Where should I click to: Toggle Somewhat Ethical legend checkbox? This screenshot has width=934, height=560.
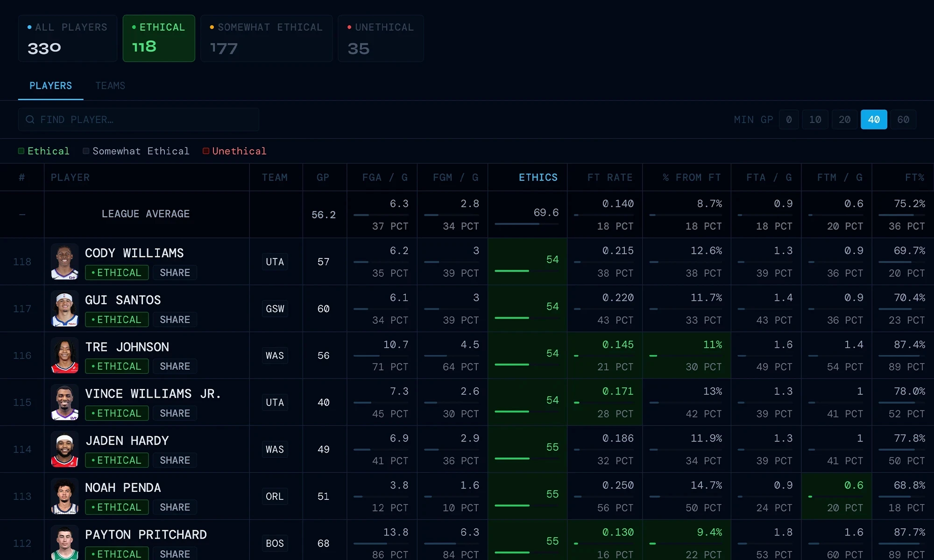pos(86,151)
